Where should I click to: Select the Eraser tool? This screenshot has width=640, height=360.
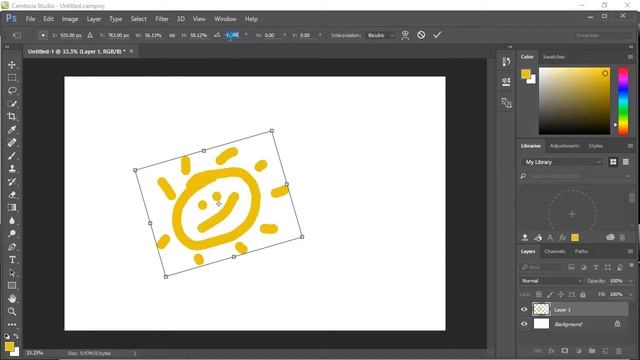click(12, 195)
